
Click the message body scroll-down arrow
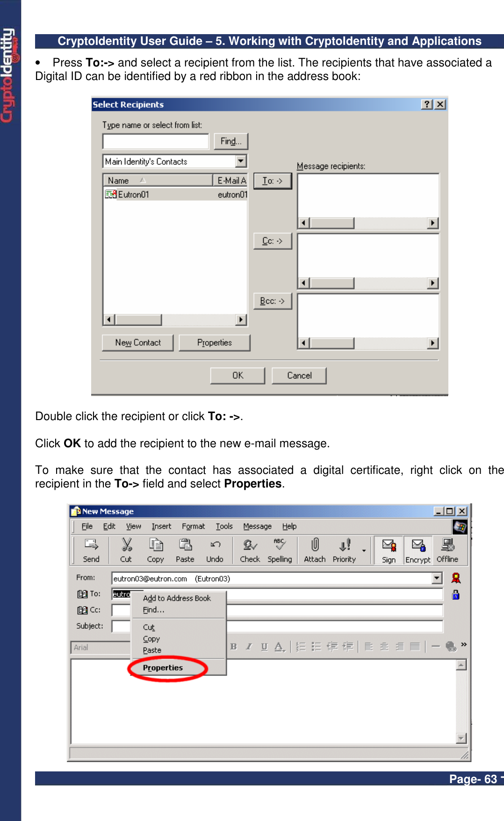point(461,738)
